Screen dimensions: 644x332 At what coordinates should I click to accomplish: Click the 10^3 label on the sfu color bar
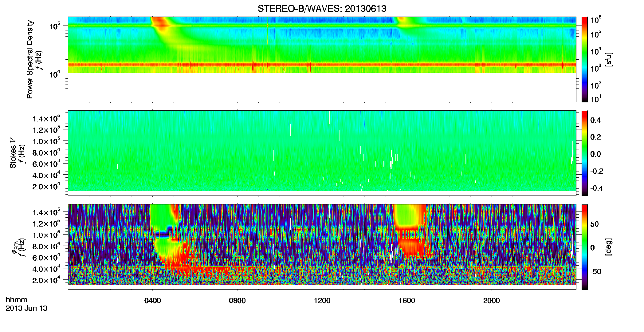point(596,68)
